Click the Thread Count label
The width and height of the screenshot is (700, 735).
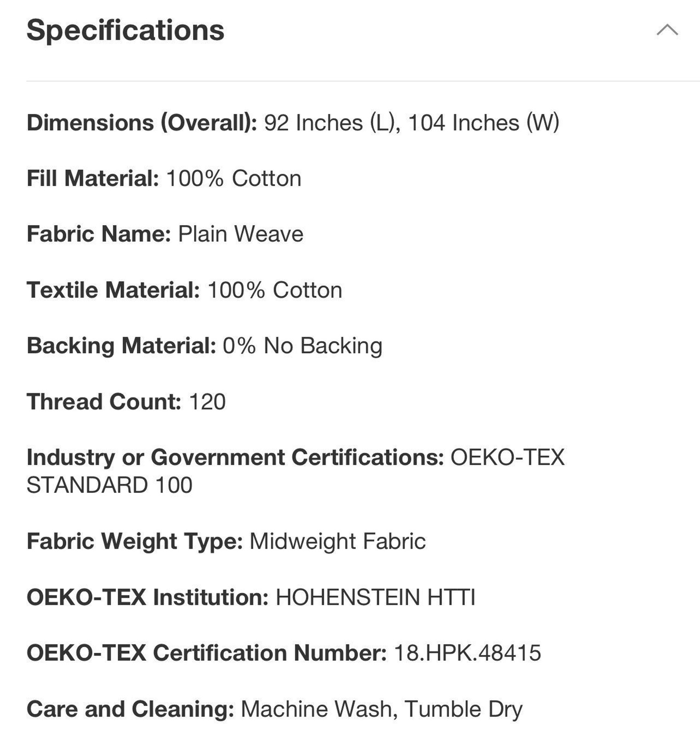(x=104, y=401)
